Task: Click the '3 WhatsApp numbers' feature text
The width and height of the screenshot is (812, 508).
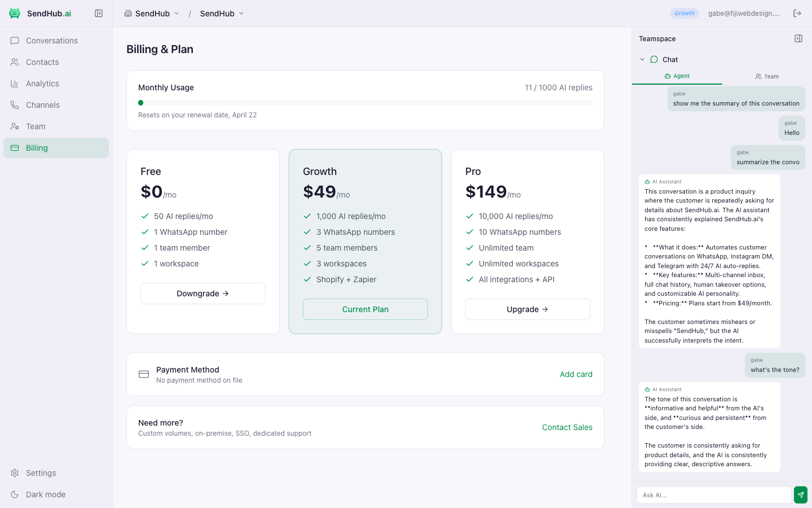Action: 356,232
